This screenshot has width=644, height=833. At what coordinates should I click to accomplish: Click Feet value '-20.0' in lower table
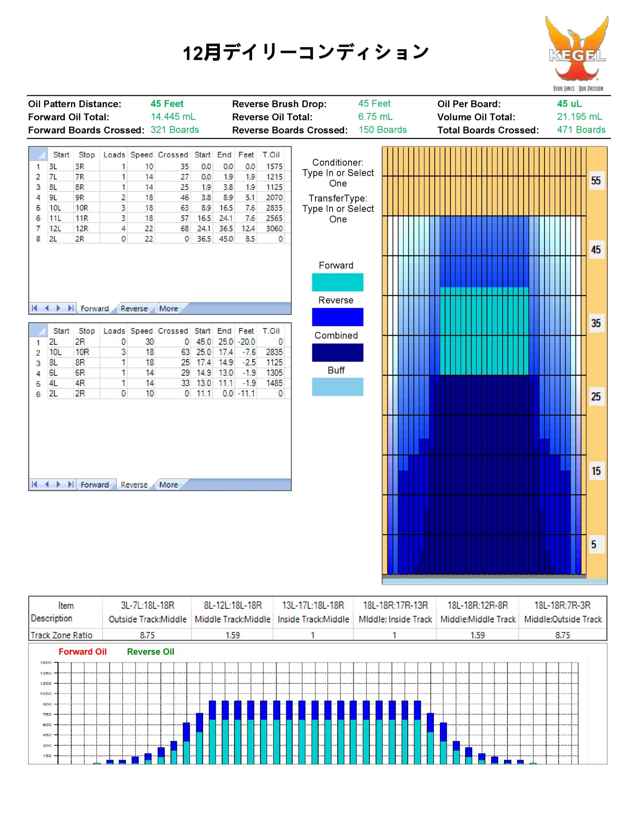click(246, 342)
